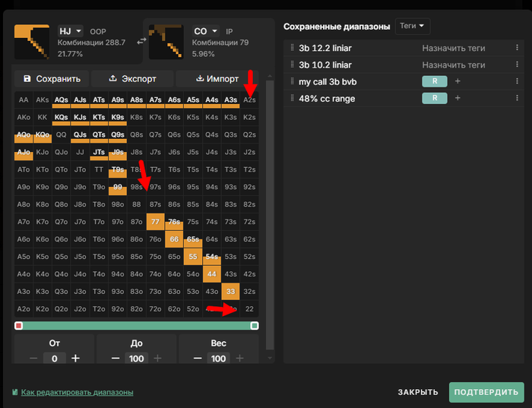Select the A2o hand cell
Screen dimensions: 532x408
pos(24,309)
